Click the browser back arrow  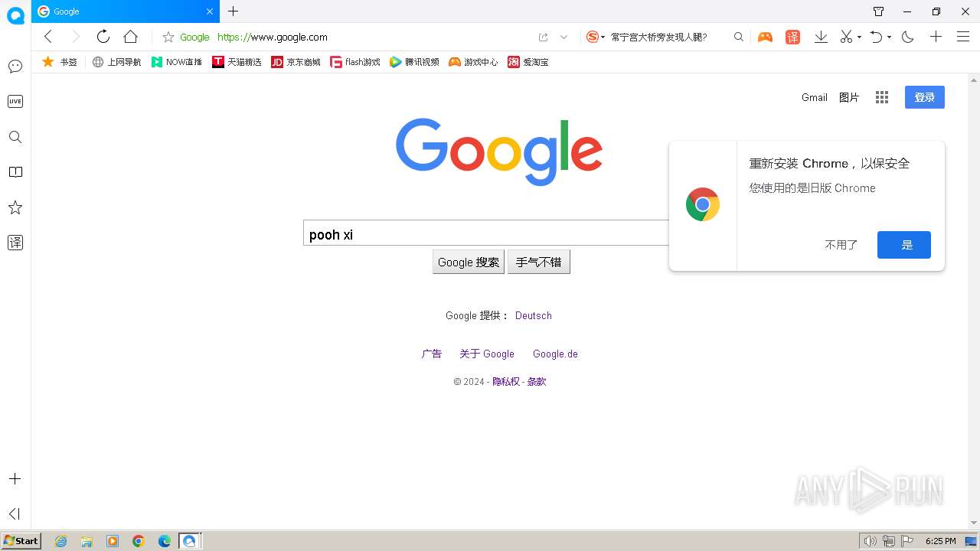[48, 37]
